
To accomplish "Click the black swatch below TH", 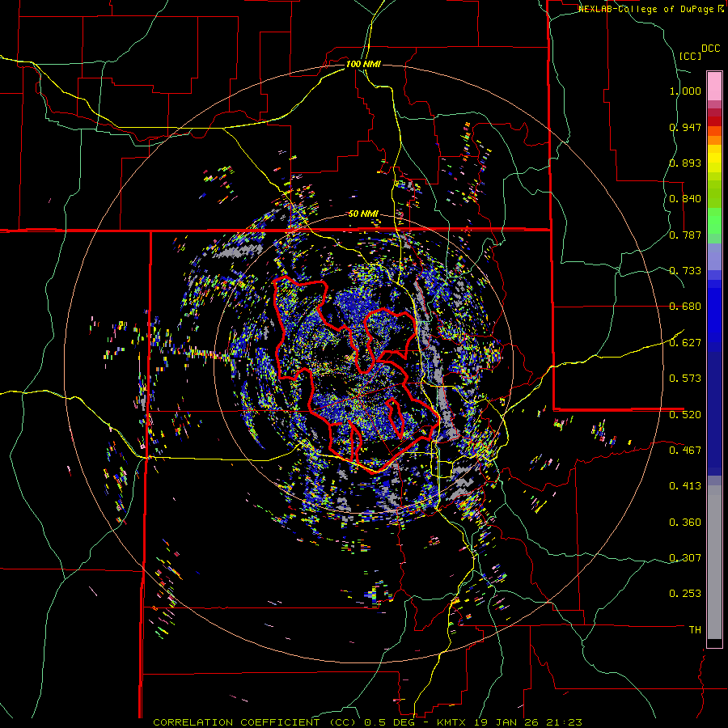I will [x=714, y=642].
